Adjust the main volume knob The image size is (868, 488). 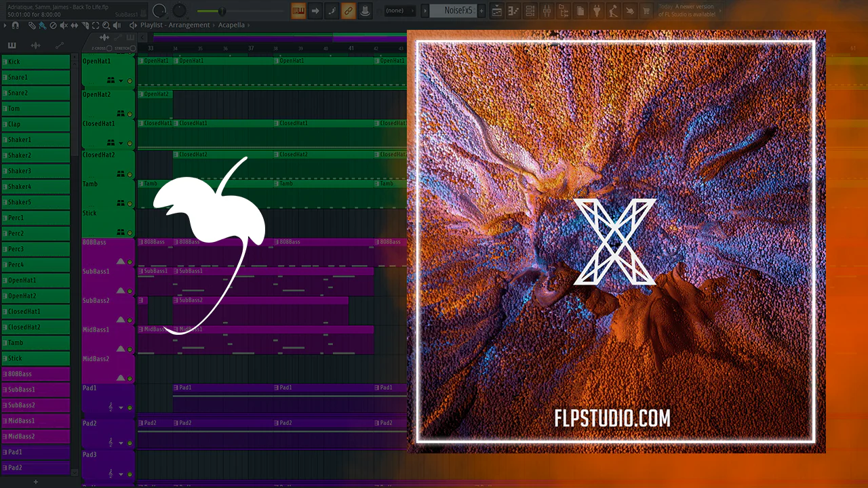coord(159,11)
